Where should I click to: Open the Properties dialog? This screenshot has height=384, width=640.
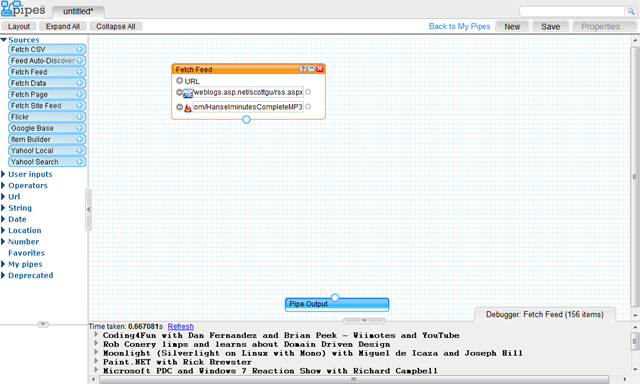tap(604, 27)
